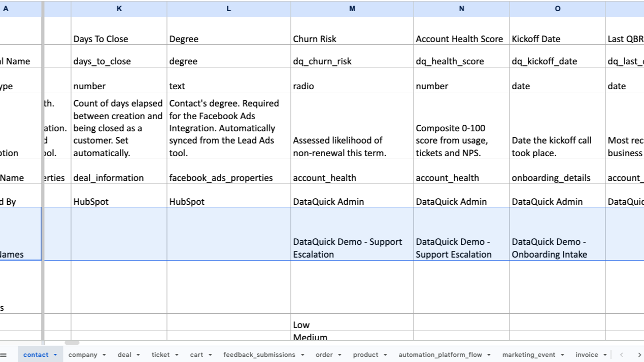Click the 'dq_churn_risk' cell
Viewport: 644px width, 362px height.
click(x=352, y=56)
